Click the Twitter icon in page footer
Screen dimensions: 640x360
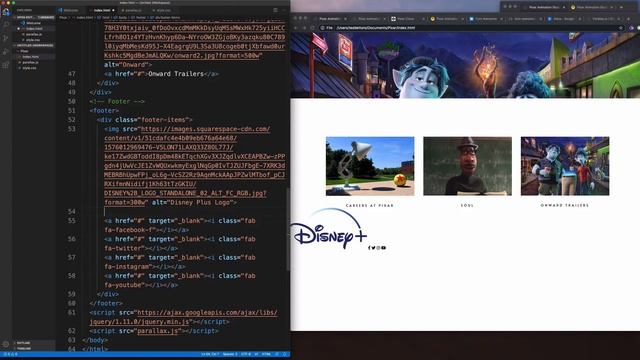point(373,248)
